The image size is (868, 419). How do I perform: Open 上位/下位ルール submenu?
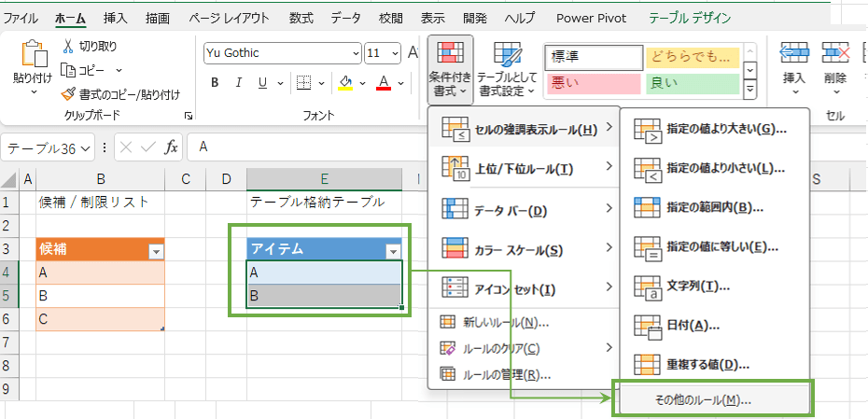tap(524, 168)
